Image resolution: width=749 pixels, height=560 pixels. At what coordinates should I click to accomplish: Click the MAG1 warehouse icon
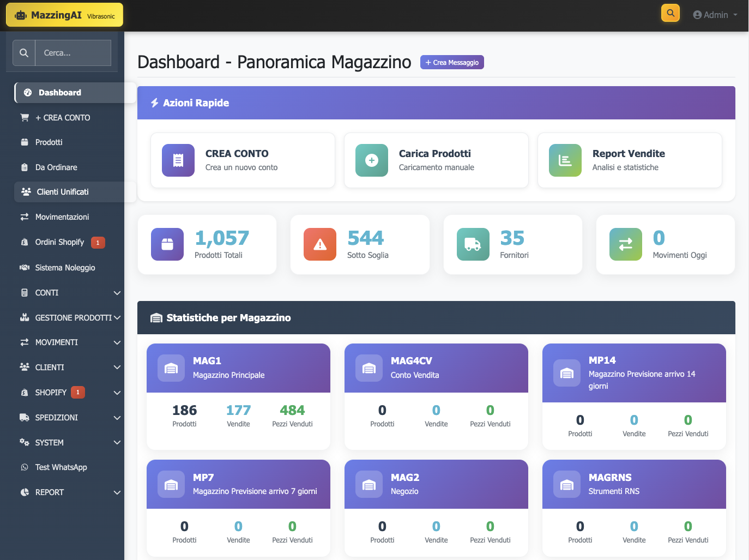click(x=171, y=368)
